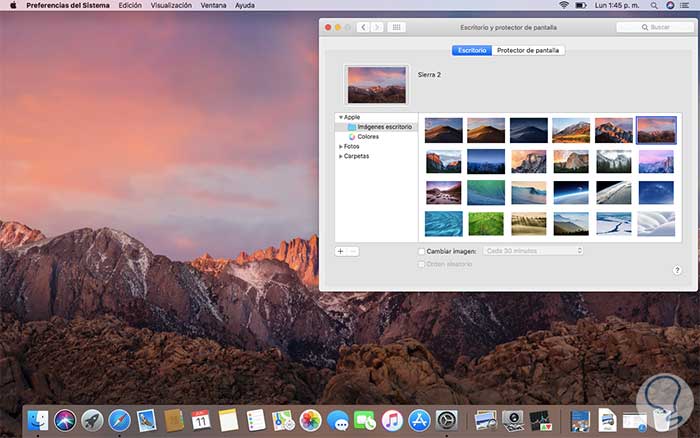Screen dimensions: 700x438
Task: Open iTunes music note icon
Action: tap(392, 421)
